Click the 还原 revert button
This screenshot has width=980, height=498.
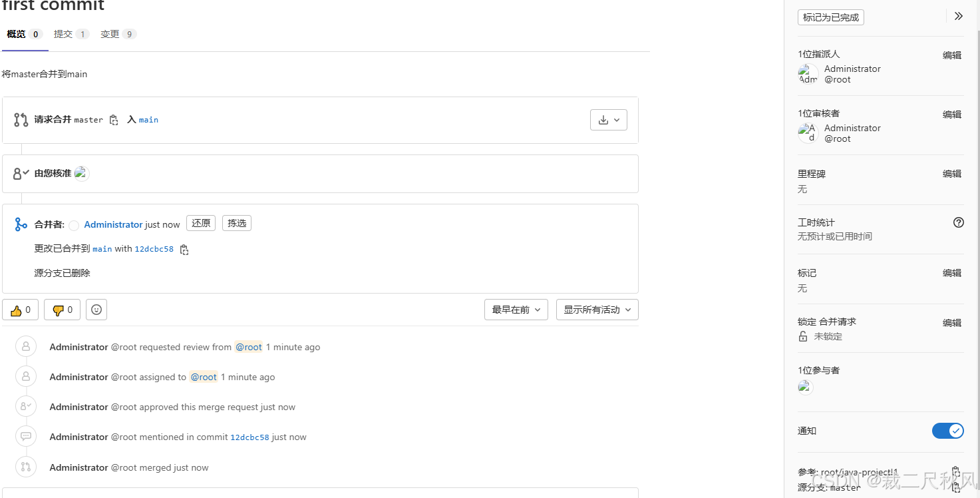[x=200, y=222]
